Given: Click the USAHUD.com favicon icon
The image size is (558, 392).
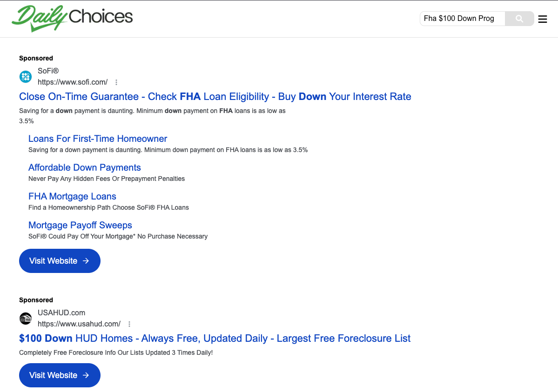Looking at the screenshot, I should pyautogui.click(x=25, y=318).
